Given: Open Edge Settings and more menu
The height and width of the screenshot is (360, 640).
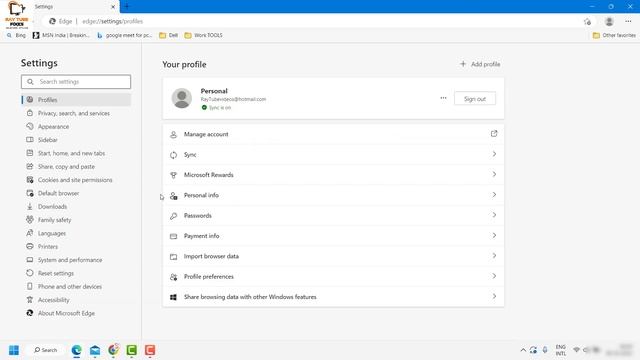Looking at the screenshot, I should click(x=628, y=21).
